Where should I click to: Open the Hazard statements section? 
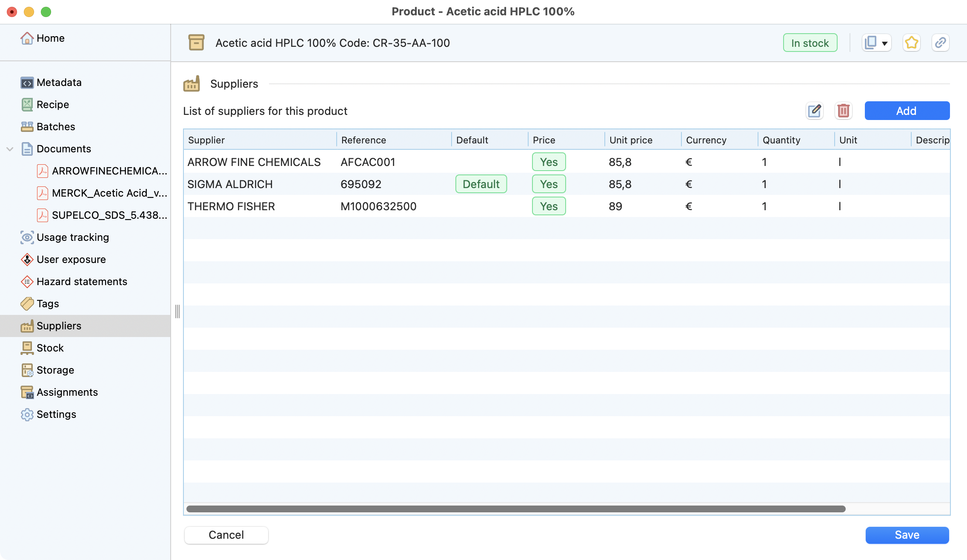point(82,282)
